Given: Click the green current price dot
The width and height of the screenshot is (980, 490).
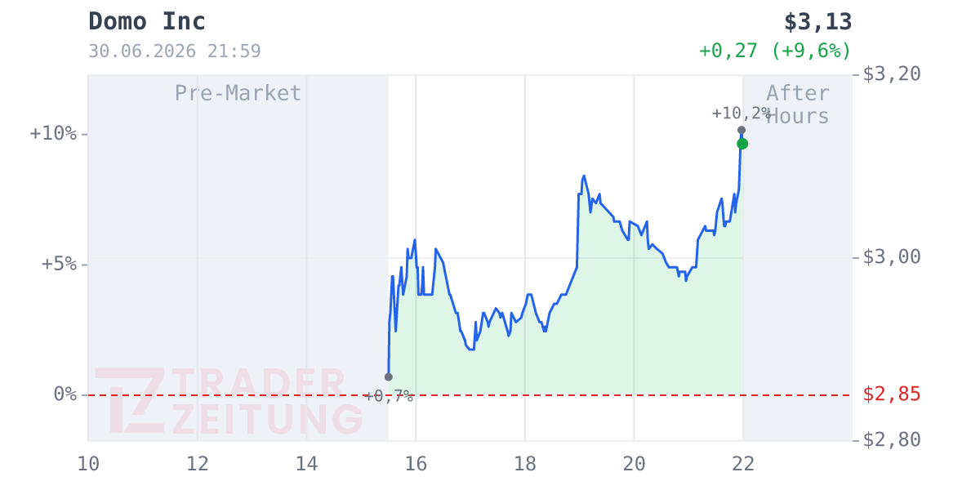Looking at the screenshot, I should [x=742, y=144].
